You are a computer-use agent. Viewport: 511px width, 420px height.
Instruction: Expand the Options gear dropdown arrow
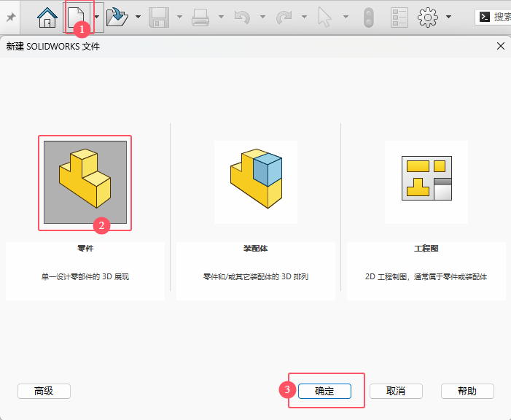449,17
